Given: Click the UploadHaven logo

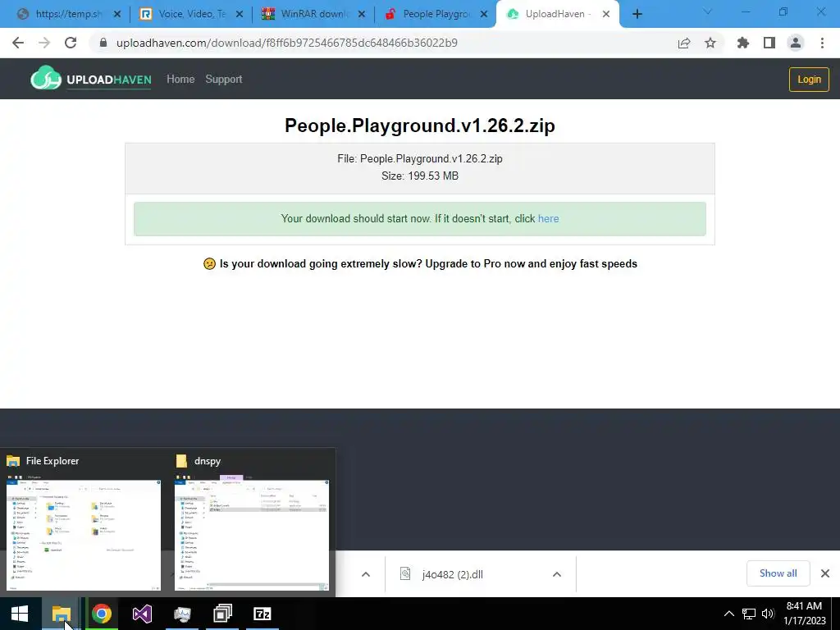Looking at the screenshot, I should [91, 80].
